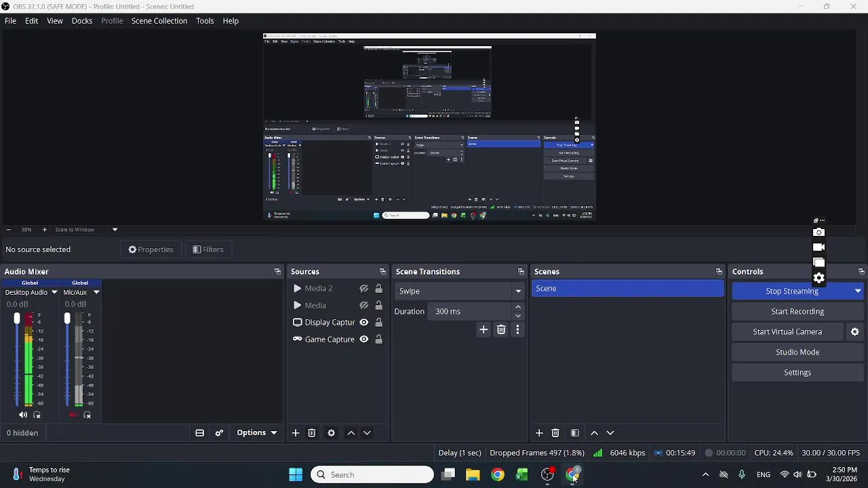Click the floating gallery icon in the overlay toolbar
This screenshot has height=488, width=868.
coord(819,262)
